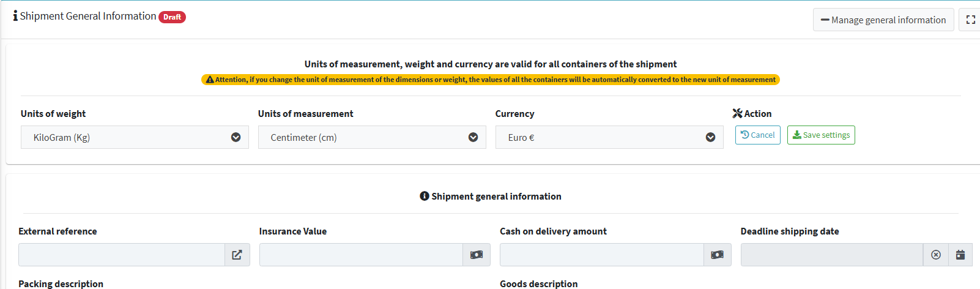Click Cash on delivery money icon

coord(718,255)
